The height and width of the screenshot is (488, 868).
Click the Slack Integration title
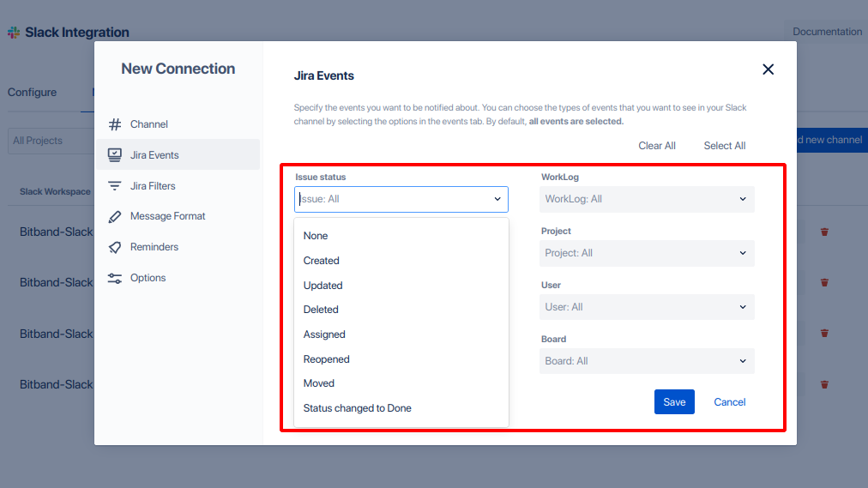[77, 32]
